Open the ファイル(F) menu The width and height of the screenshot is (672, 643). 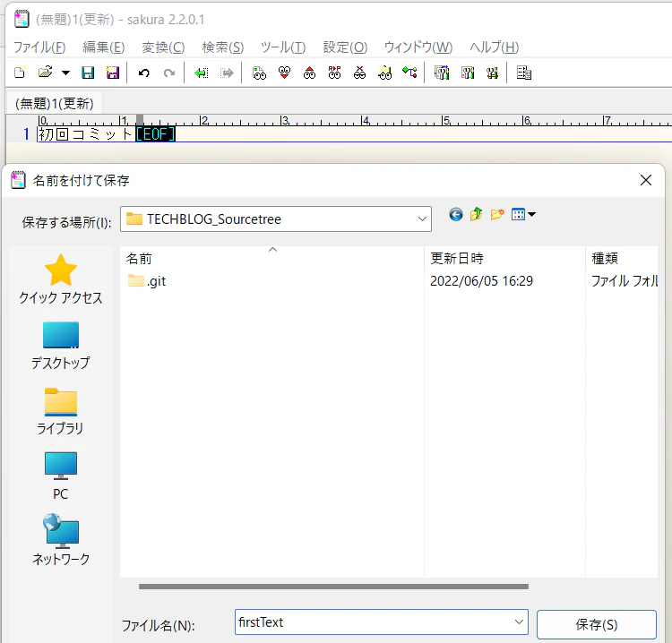[39, 47]
